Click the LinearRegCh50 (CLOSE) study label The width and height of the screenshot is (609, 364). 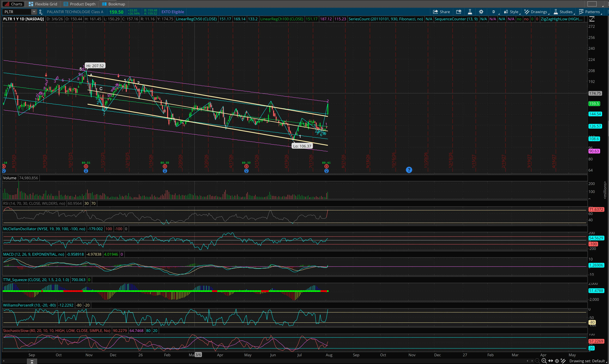tap(196, 19)
